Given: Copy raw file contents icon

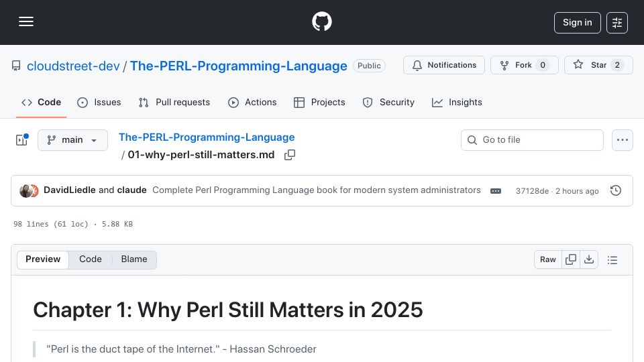Looking at the screenshot, I should (x=571, y=259).
